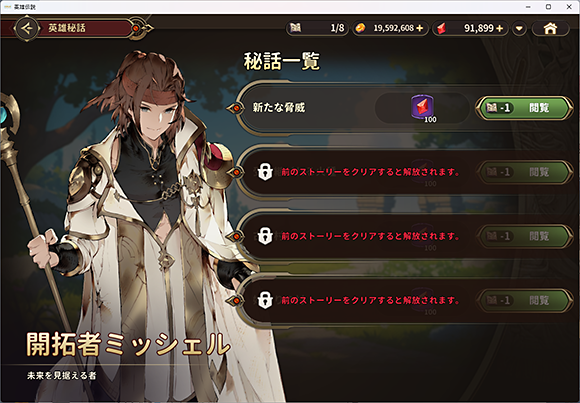Click the red gem currency icon
This screenshot has width=580, height=403.
[x=441, y=28]
